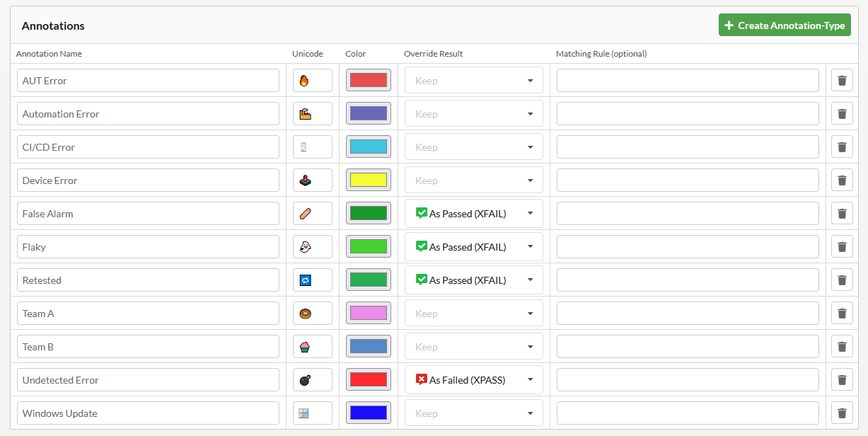The image size is (868, 436).
Task: Open the yellow color swatch for Device Error
Action: 368,180
